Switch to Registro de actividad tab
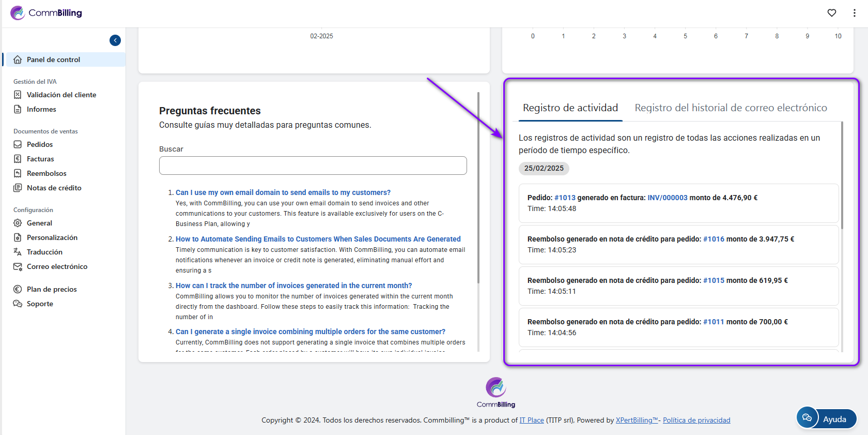The height and width of the screenshot is (435, 868). pyautogui.click(x=570, y=108)
